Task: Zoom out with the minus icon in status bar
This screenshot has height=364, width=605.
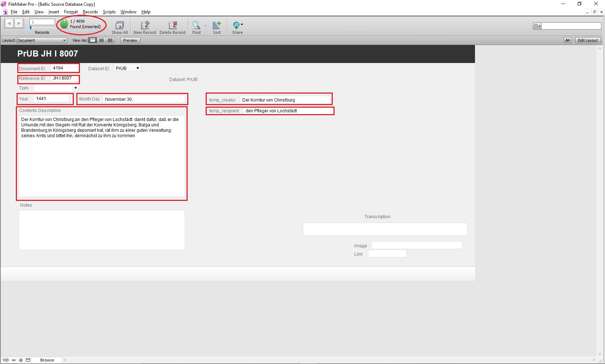Action: pos(14,360)
